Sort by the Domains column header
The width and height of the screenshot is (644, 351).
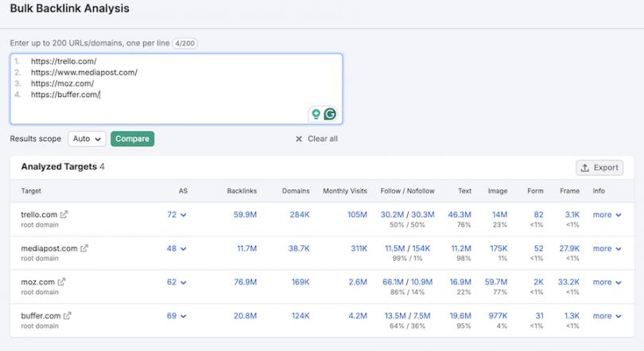pyautogui.click(x=296, y=191)
